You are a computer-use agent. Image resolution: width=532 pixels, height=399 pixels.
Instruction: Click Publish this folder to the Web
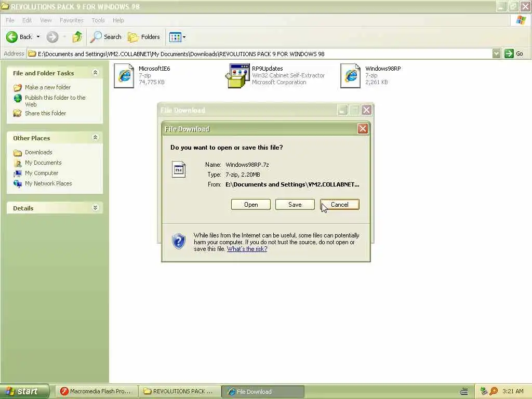55,101
